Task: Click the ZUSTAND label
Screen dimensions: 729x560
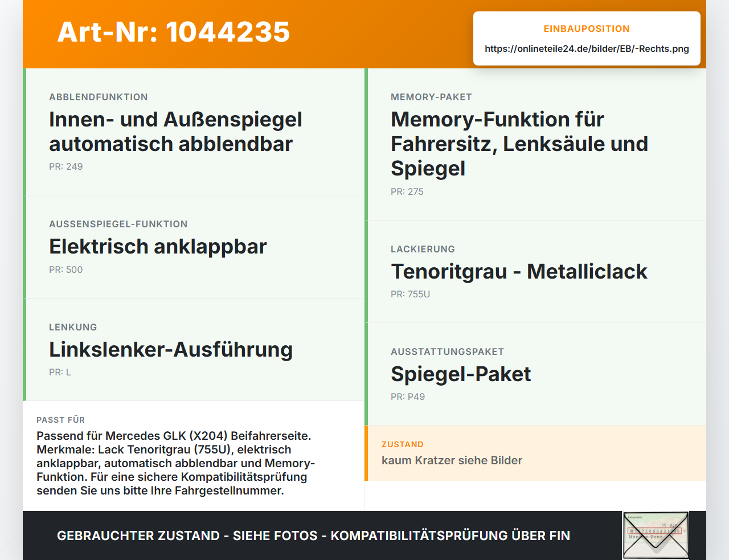Action: (x=403, y=444)
